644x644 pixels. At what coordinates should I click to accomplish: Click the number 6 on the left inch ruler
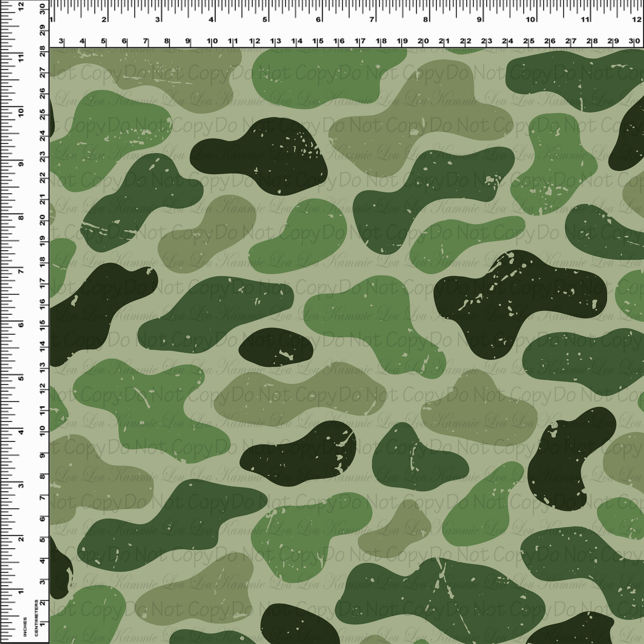tap(21, 325)
